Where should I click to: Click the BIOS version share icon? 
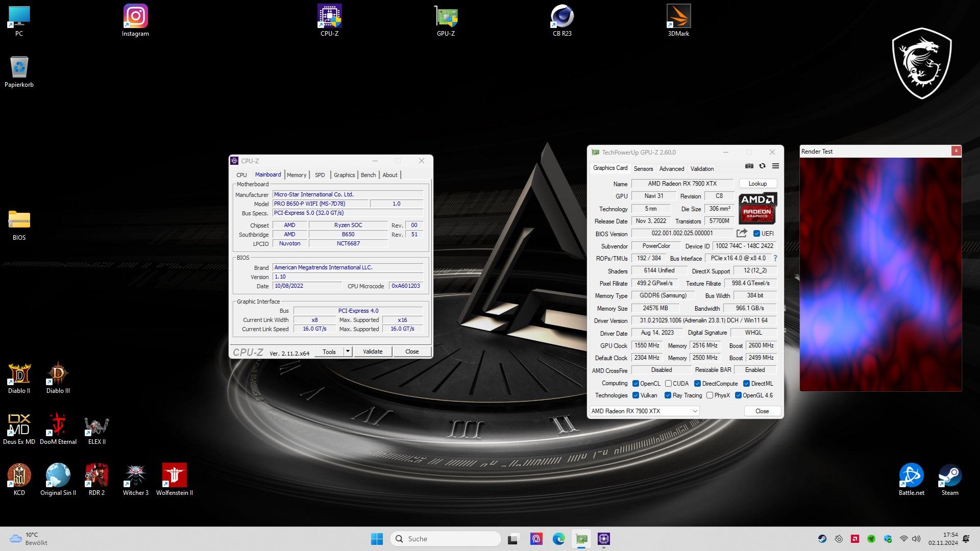742,233
